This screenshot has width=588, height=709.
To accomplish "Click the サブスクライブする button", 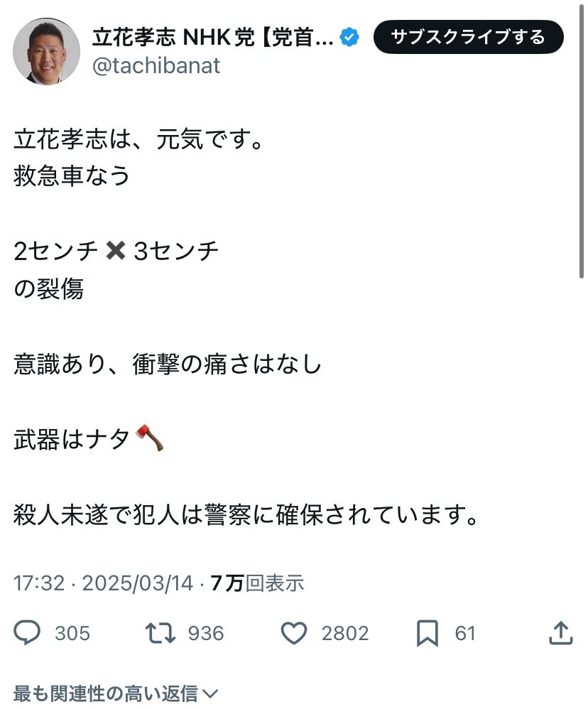I will point(468,37).
